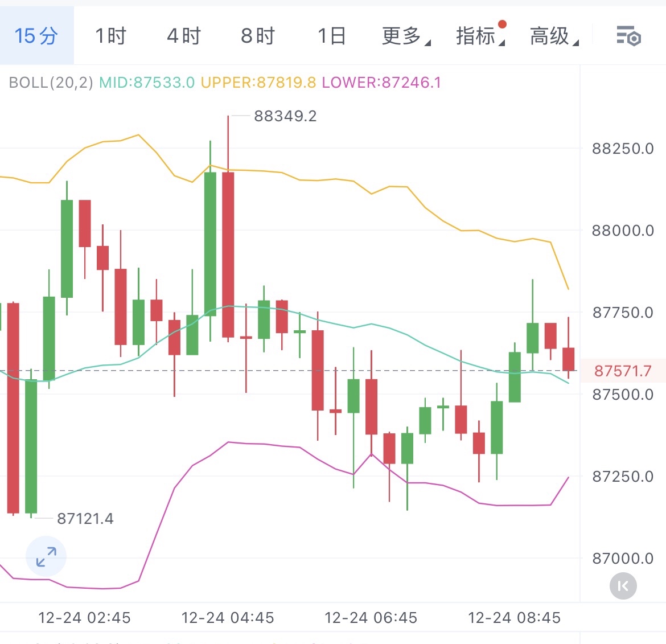Image resolution: width=666 pixels, height=644 pixels.
Task: Click the current price tag 87571.7
Action: point(623,371)
